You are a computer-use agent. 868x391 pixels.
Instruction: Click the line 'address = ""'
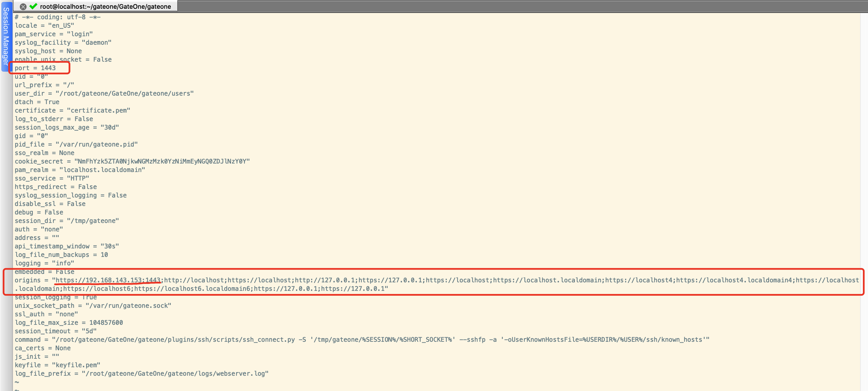37,238
